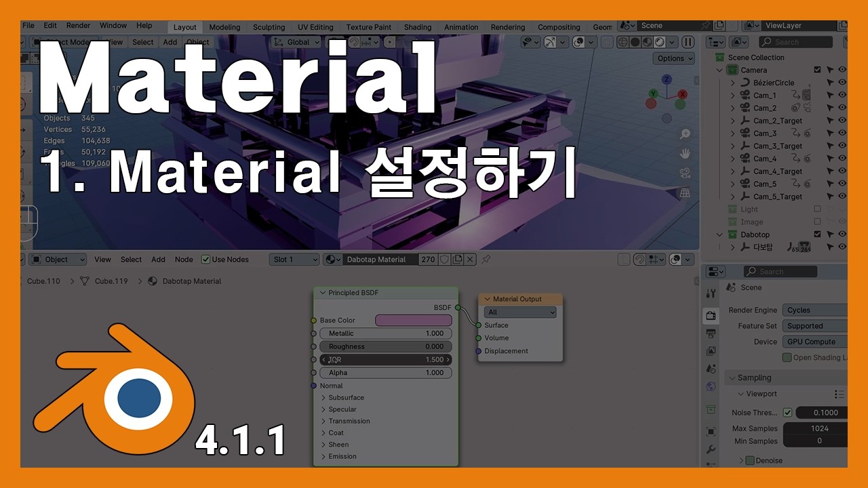Open the Render properties tab icon
Screen dimensions: 868x488
pos(711,316)
